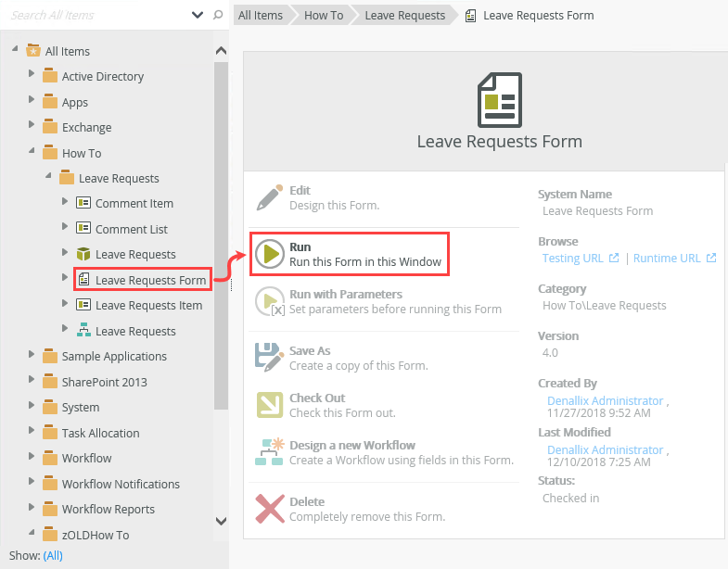Select System folder in tree
This screenshot has width=728, height=569.
tap(81, 407)
